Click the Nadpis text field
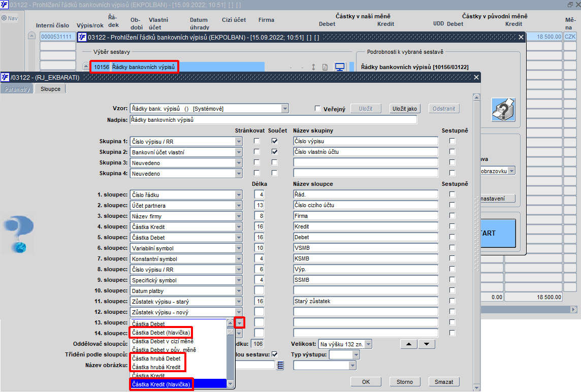Image resolution: width=581 pixels, height=392 pixels. [273, 120]
